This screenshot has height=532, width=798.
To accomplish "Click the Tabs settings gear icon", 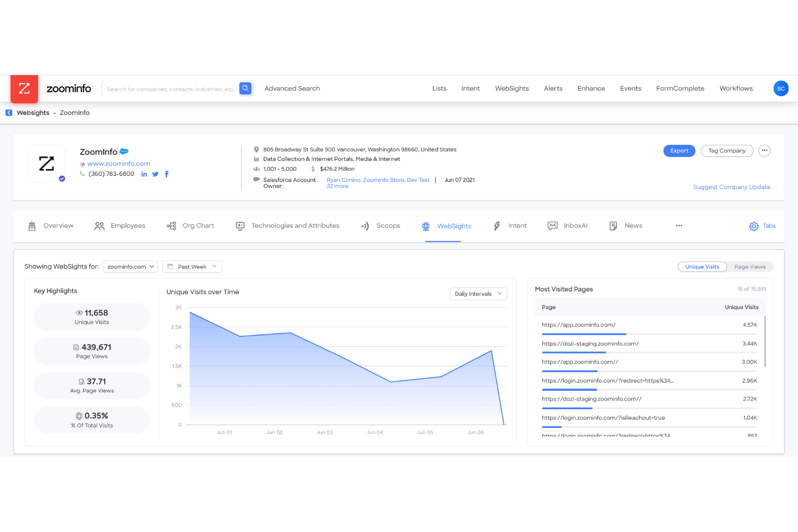I will pos(754,226).
